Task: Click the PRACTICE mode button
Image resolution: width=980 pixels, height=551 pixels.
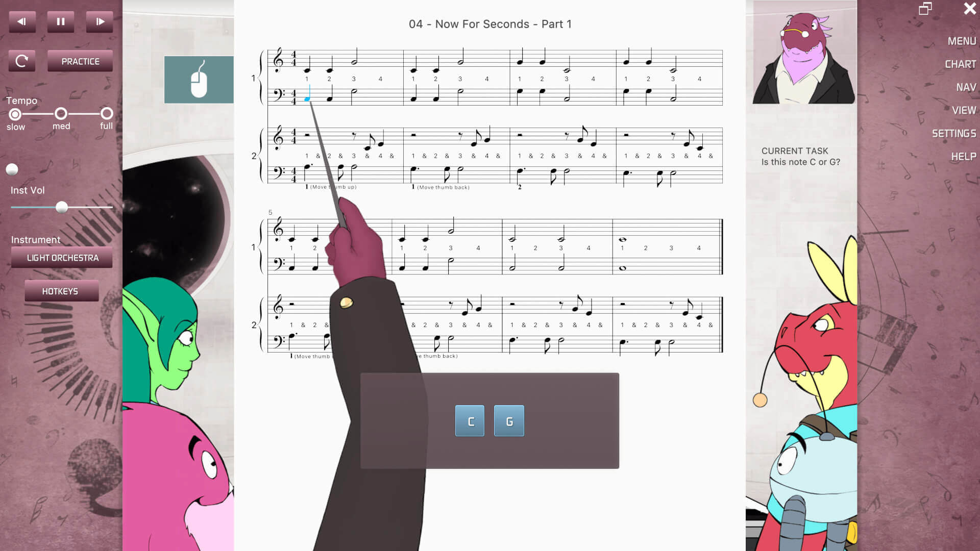Action: click(x=80, y=61)
